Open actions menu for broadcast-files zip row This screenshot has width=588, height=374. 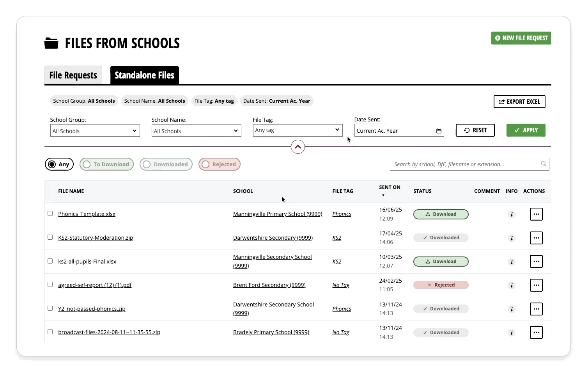(536, 333)
